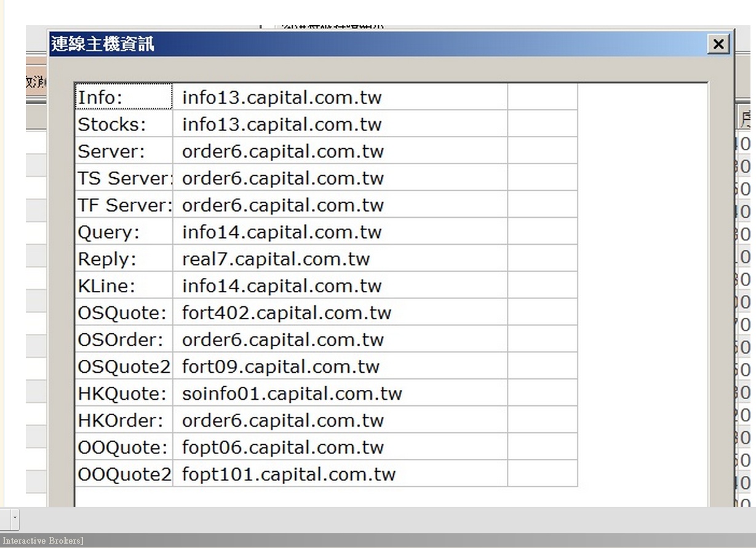Select fopt06.capital.com.tw host cell
Viewport: 756px width, 548px height.
(x=340, y=447)
